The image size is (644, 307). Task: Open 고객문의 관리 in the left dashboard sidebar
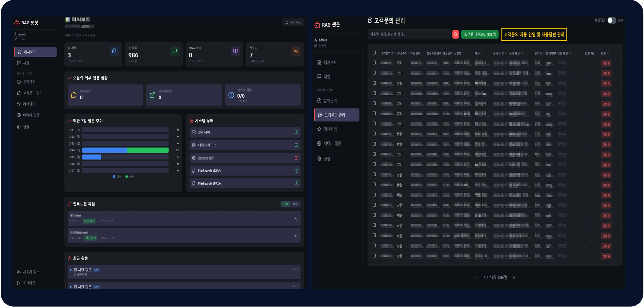[35, 93]
